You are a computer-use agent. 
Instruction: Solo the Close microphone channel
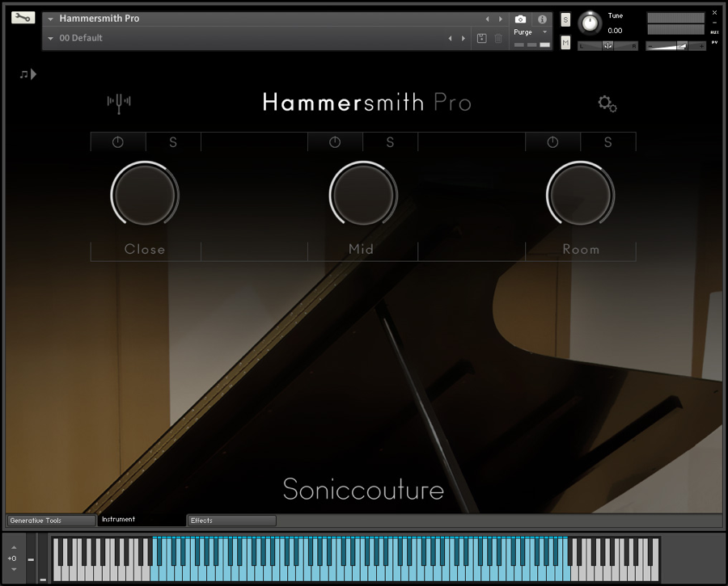point(173,142)
